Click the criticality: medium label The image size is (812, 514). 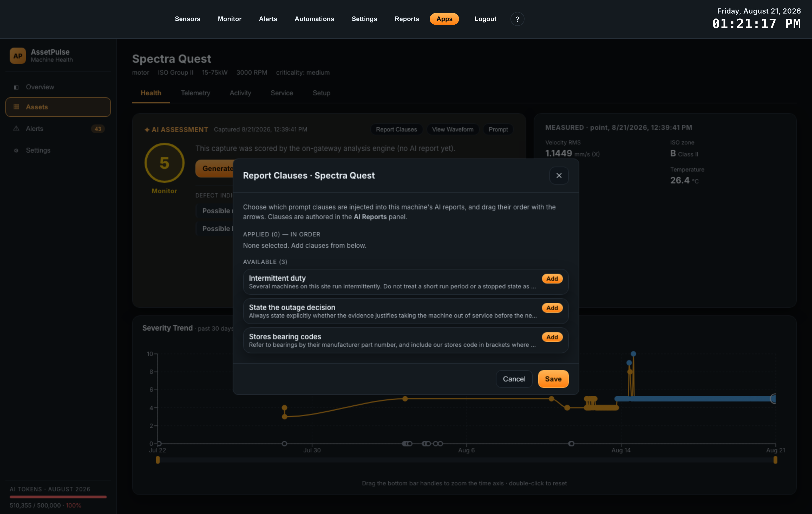point(303,73)
